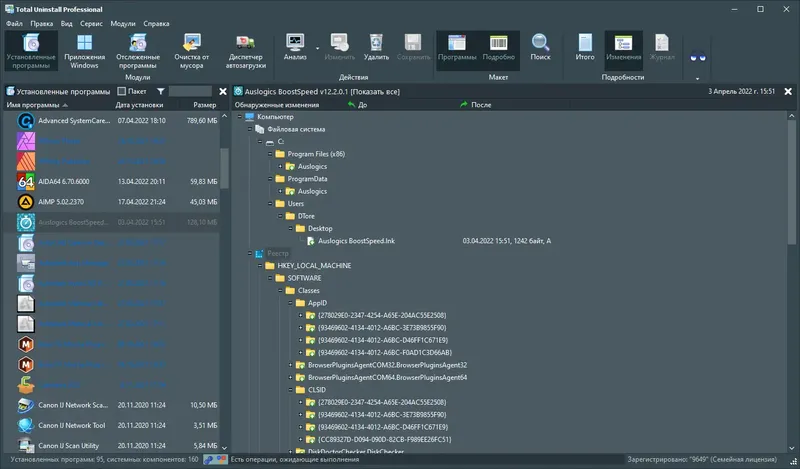Viewport: 800px width, 469px height.
Task: Click the pending operations status bar icon
Action: [215, 459]
